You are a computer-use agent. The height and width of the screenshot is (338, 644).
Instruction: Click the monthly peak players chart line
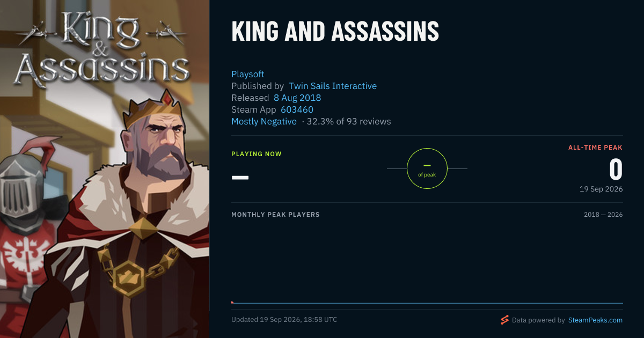(x=427, y=303)
